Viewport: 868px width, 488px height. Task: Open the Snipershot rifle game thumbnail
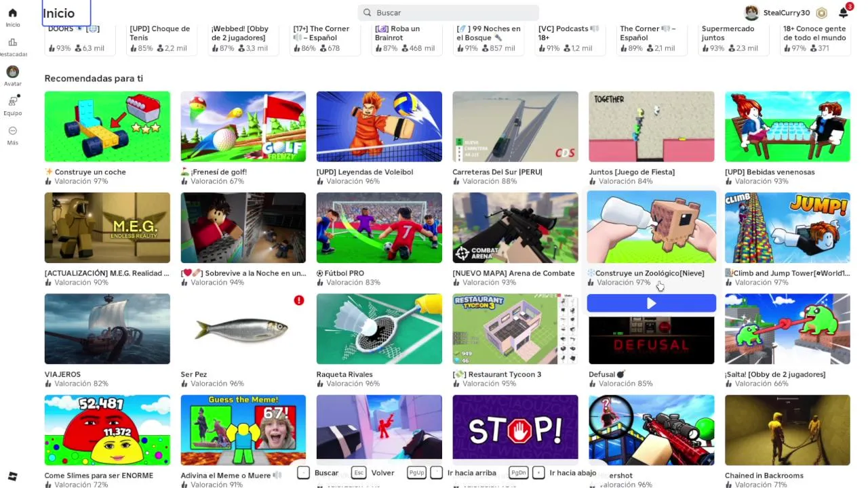point(651,430)
